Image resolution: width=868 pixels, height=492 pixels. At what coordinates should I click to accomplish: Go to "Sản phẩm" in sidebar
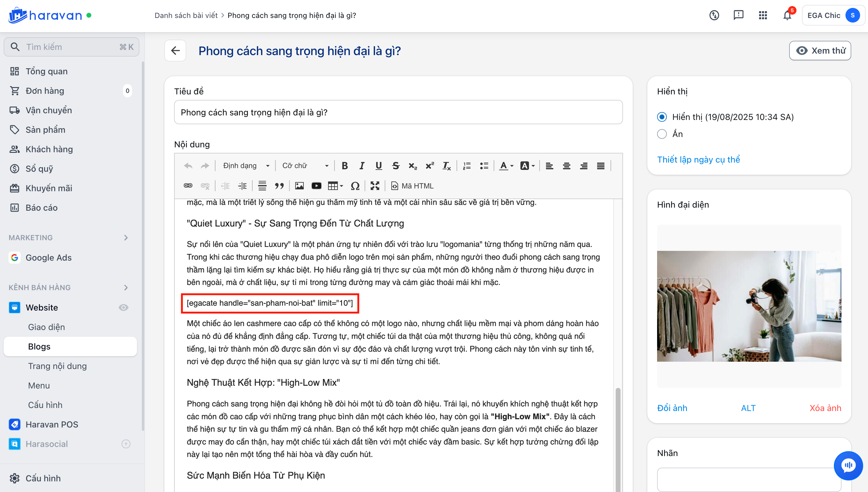(x=45, y=130)
